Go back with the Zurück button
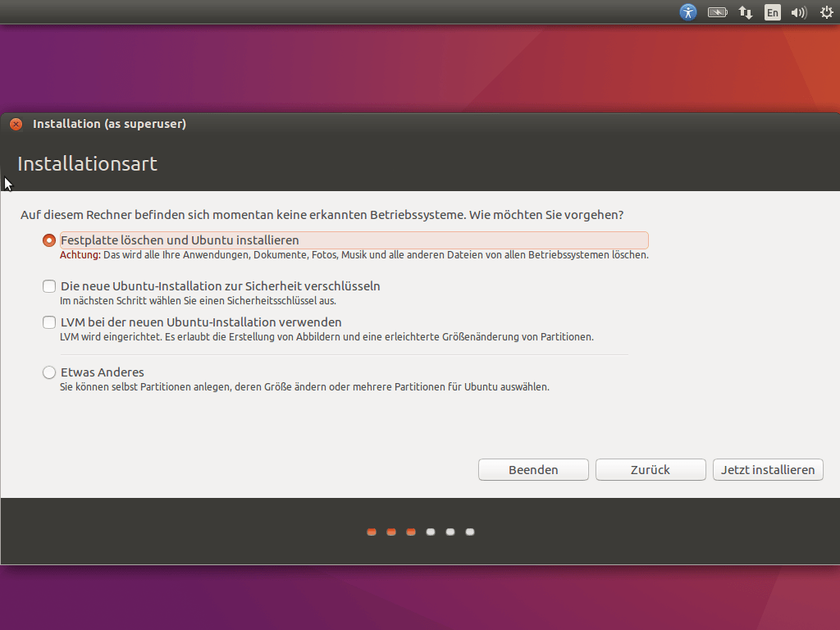This screenshot has width=840, height=630. point(651,470)
